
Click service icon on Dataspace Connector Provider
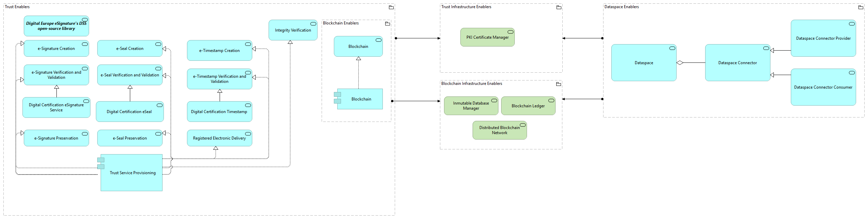[852, 24]
